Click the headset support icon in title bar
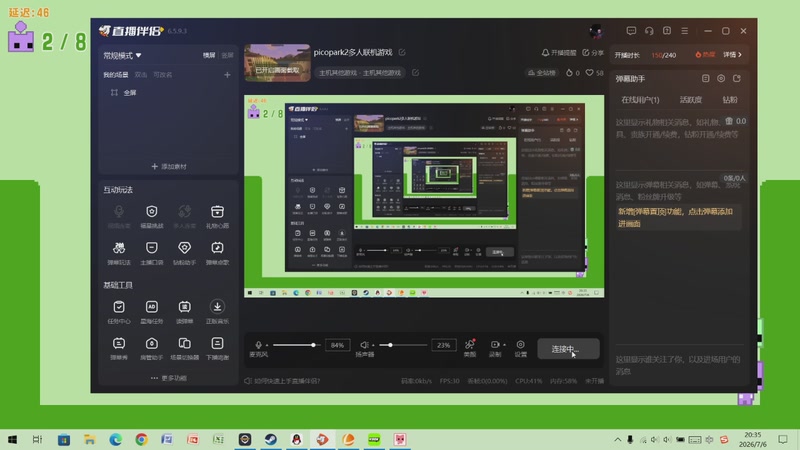800x450 pixels. pyautogui.click(x=649, y=31)
